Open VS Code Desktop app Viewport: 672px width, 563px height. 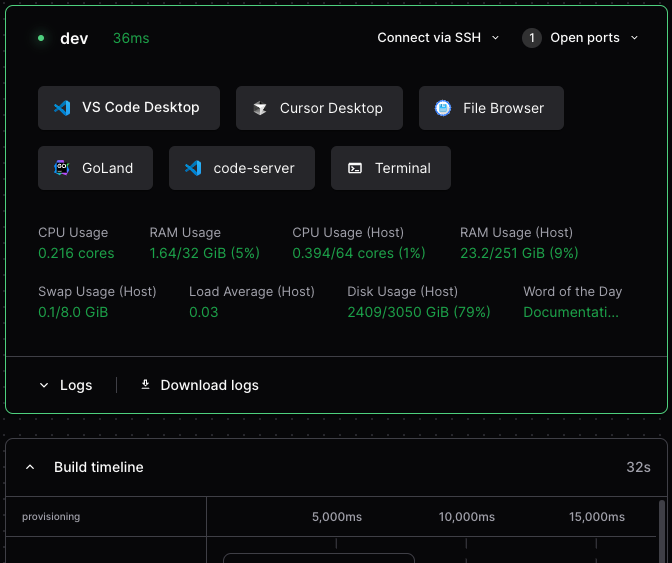[x=129, y=108]
